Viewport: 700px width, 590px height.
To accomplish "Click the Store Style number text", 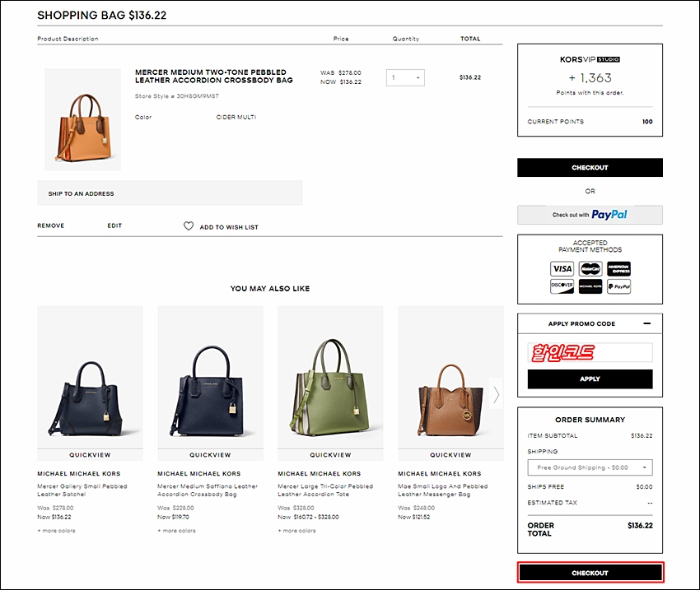I will pyautogui.click(x=177, y=96).
